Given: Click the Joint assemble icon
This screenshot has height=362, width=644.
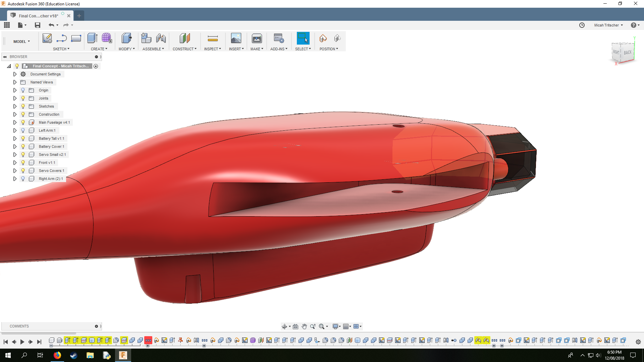Looking at the screenshot, I should [x=161, y=39].
